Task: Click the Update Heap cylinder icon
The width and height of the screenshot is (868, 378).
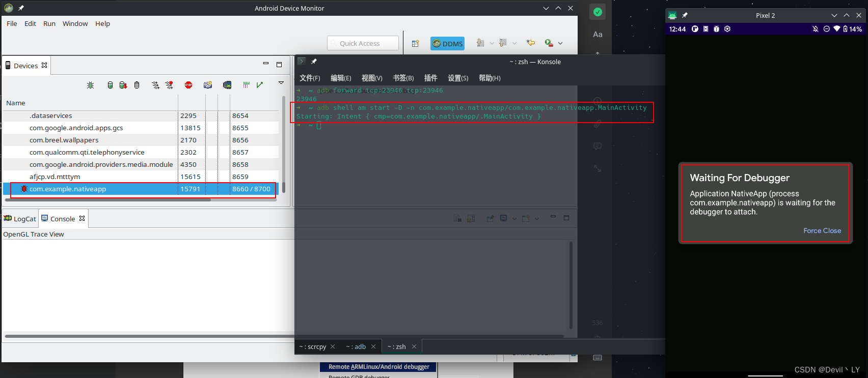Action: pyautogui.click(x=110, y=85)
